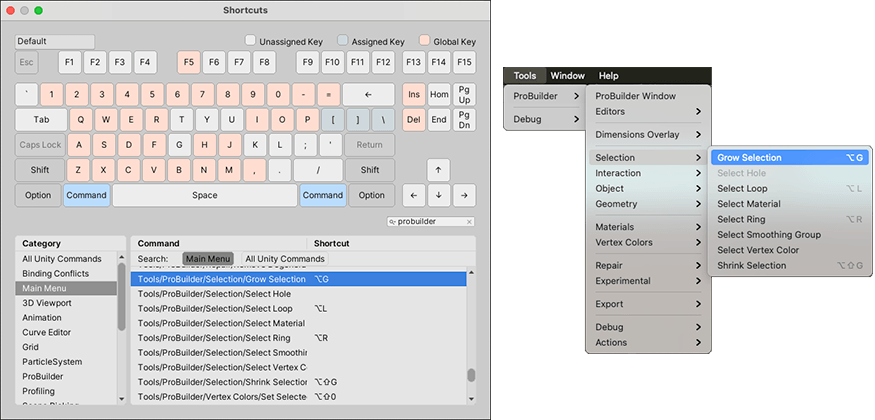Click the Esc key on virtual keyboard
This screenshot has width=875, height=420.
(x=27, y=62)
